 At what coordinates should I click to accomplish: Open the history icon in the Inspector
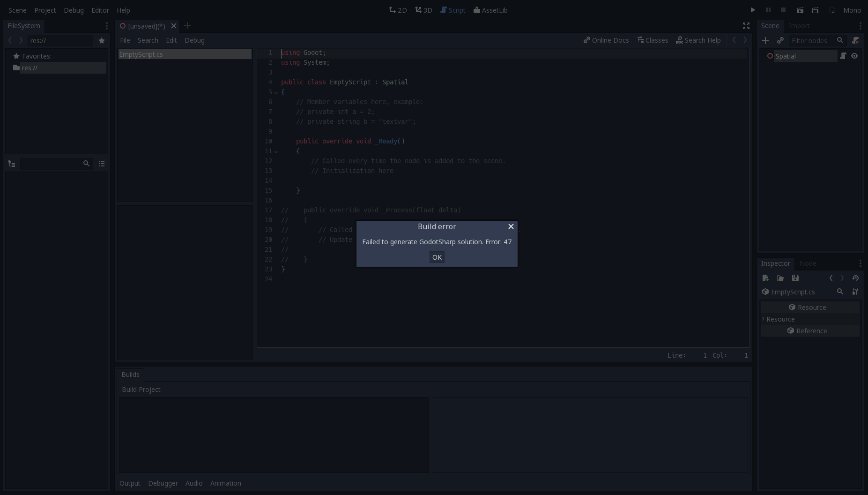pos(855,278)
